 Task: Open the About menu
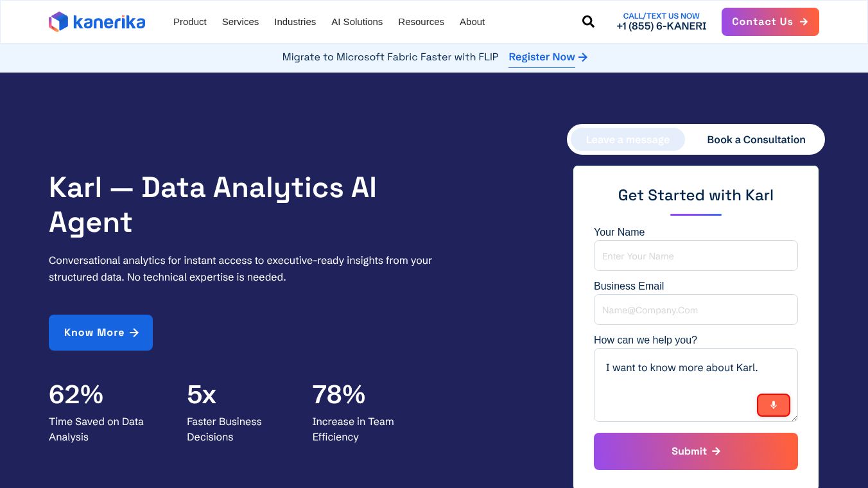click(472, 22)
